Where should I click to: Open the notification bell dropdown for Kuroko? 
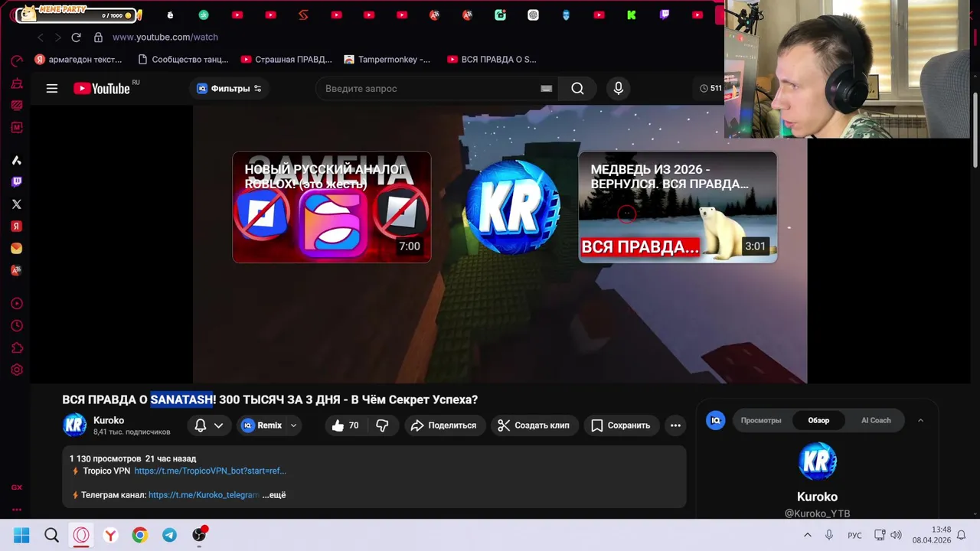(208, 425)
